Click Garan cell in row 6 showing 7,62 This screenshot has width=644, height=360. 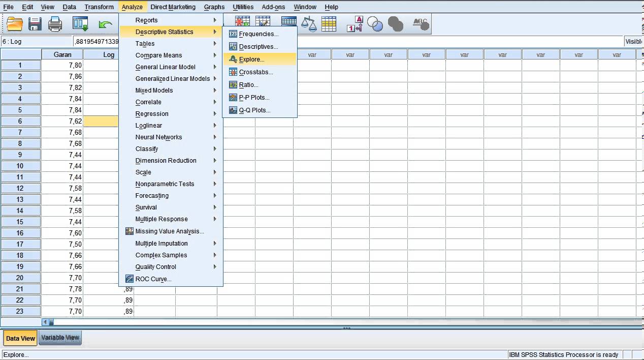[62, 121]
